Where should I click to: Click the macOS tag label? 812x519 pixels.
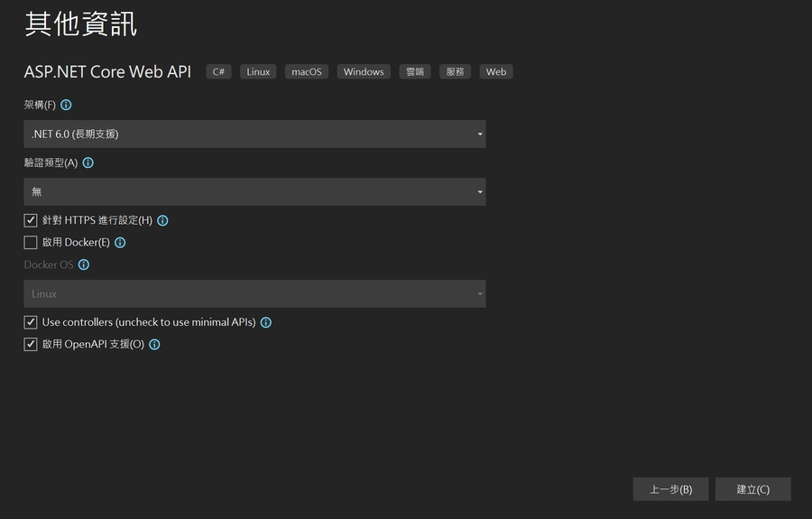point(307,72)
